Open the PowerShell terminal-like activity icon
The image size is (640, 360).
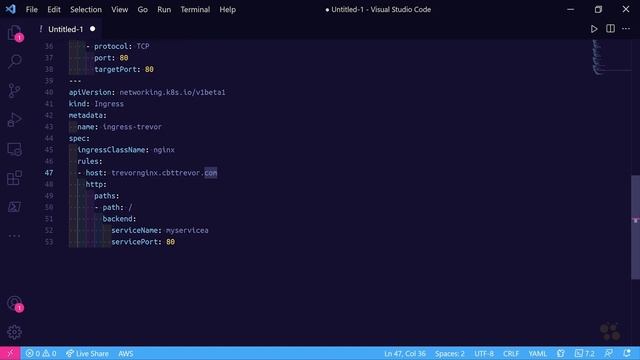15,207
